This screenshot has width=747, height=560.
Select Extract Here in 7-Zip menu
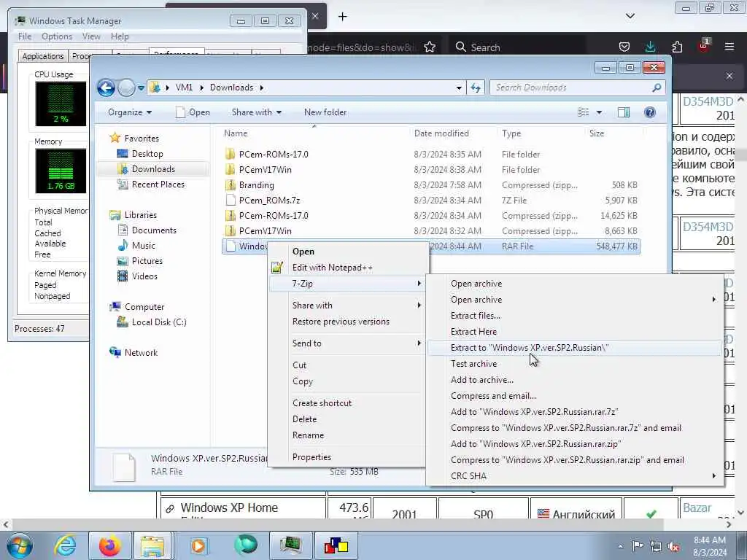coord(575,332)
